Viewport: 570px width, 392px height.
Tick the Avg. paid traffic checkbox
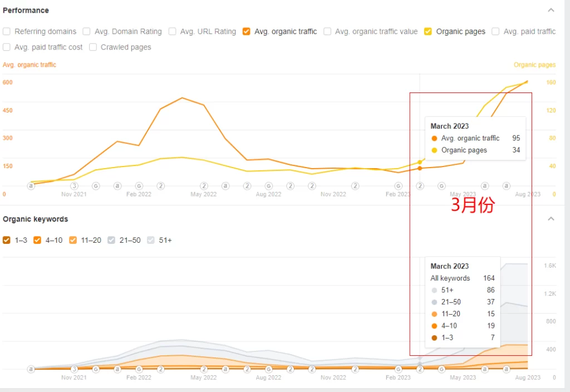tap(495, 32)
